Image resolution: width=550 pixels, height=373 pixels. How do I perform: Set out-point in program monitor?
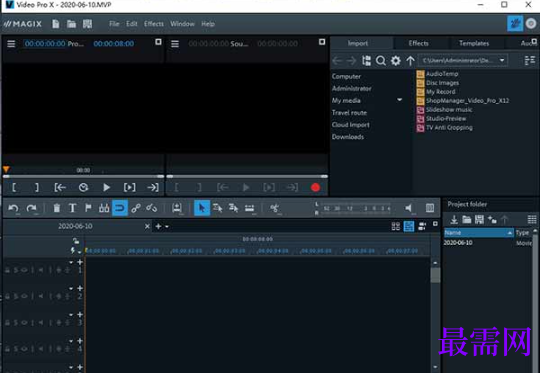click(36, 187)
